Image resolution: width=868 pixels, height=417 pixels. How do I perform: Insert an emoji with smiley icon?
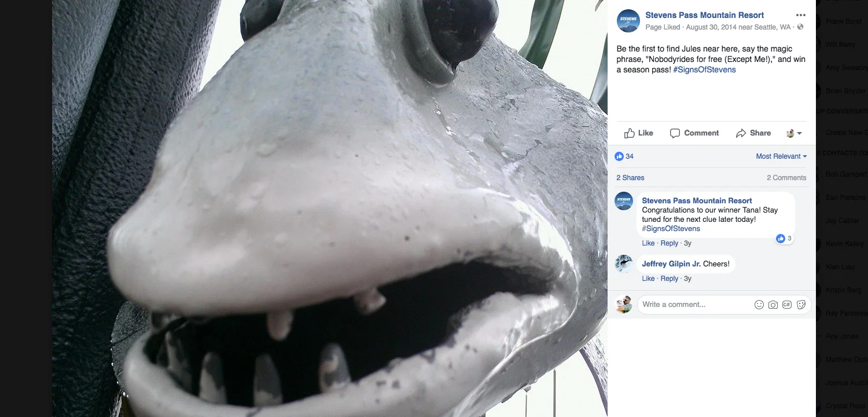(759, 305)
